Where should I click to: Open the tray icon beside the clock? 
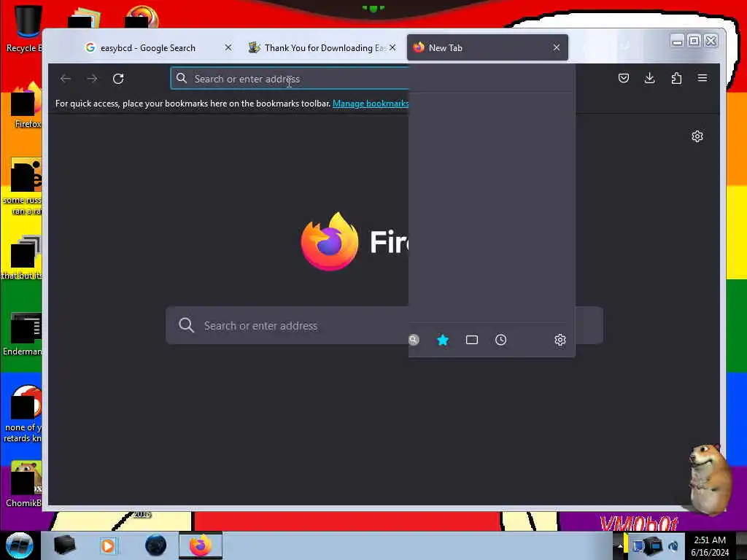673,545
